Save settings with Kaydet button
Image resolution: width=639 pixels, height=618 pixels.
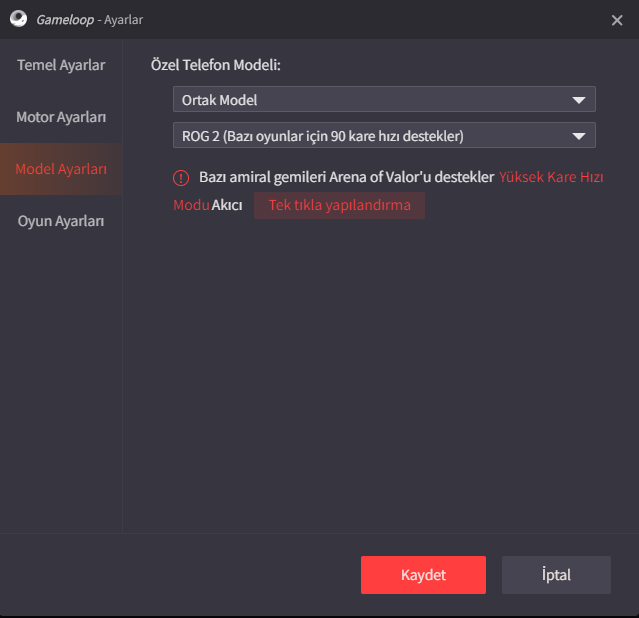point(423,575)
